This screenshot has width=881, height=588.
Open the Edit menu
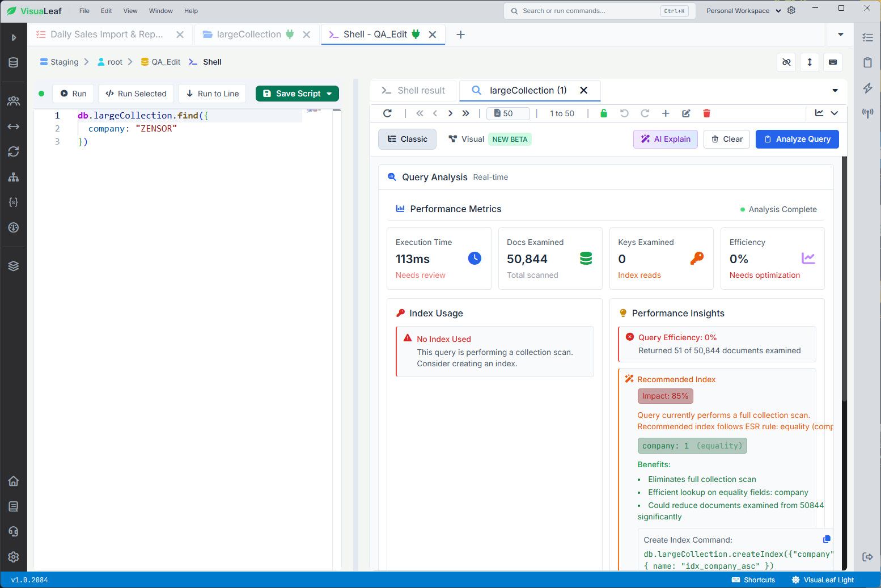tap(107, 11)
